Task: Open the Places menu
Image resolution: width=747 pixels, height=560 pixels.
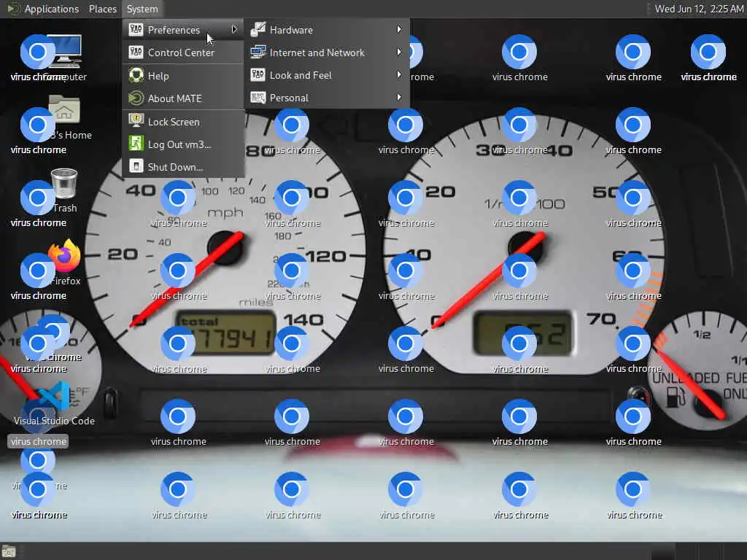Action: pos(102,9)
